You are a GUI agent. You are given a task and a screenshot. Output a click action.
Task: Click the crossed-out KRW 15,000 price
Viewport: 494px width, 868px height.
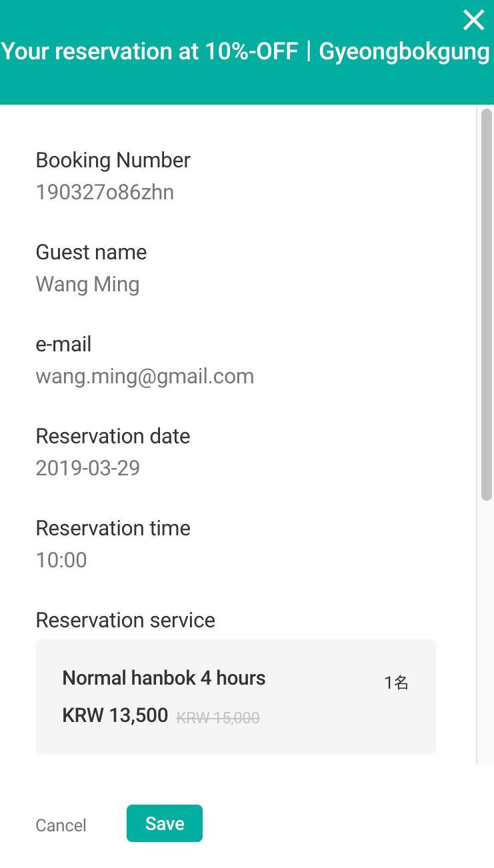coord(217,718)
